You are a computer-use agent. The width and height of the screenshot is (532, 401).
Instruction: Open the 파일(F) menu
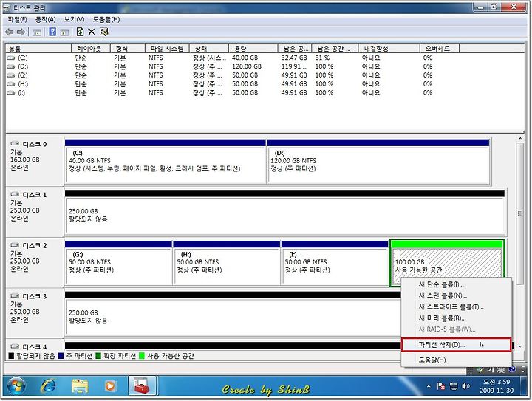coord(17,20)
